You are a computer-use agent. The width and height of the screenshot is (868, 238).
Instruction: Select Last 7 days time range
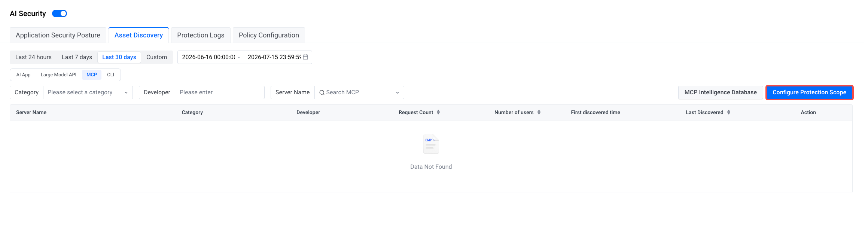coord(77,57)
